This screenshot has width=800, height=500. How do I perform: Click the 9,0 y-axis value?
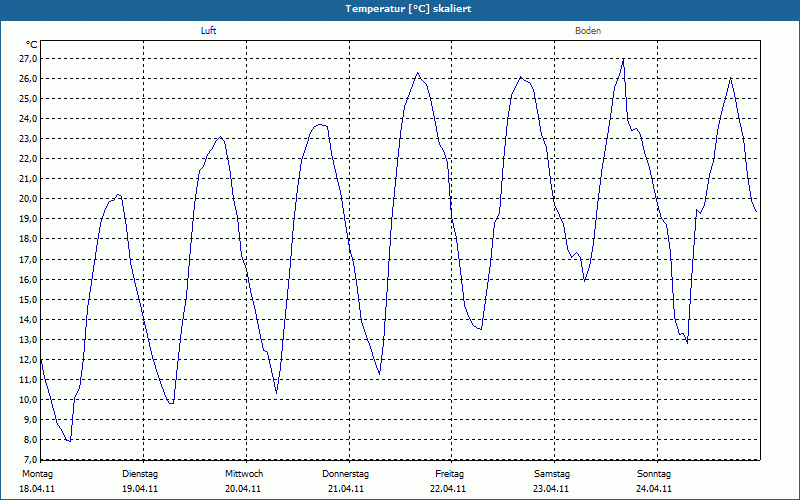[30, 420]
